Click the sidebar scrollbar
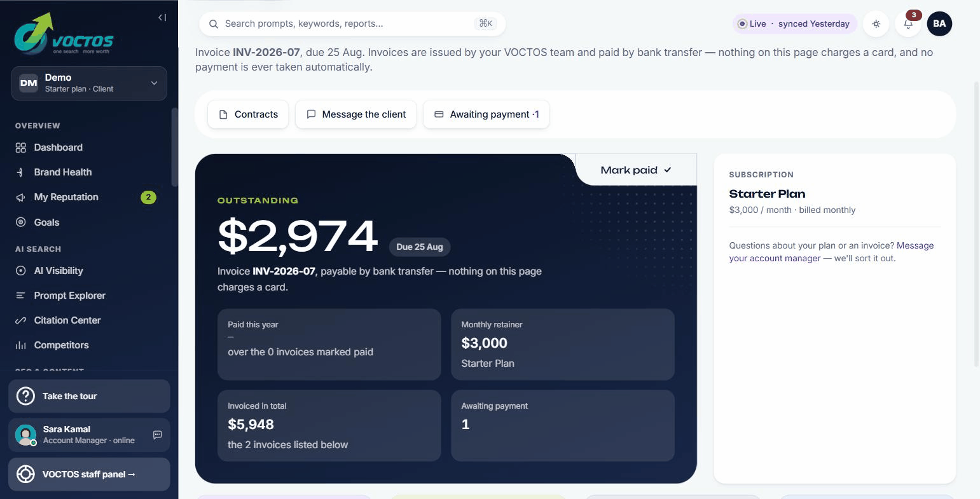The width and height of the screenshot is (980, 499). 175,147
